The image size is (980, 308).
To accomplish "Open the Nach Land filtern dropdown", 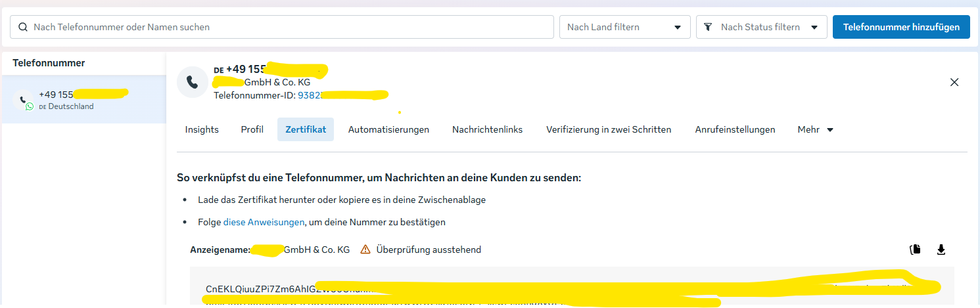I will tap(624, 27).
